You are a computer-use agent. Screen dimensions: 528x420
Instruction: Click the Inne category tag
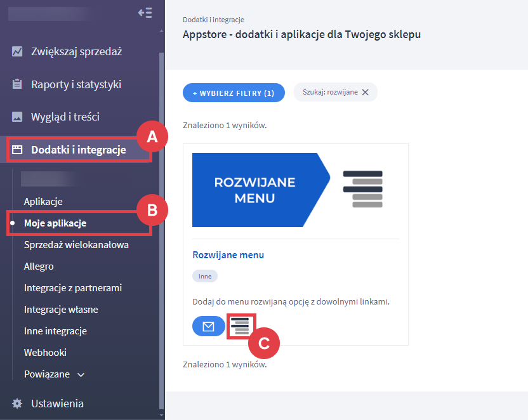pos(205,277)
